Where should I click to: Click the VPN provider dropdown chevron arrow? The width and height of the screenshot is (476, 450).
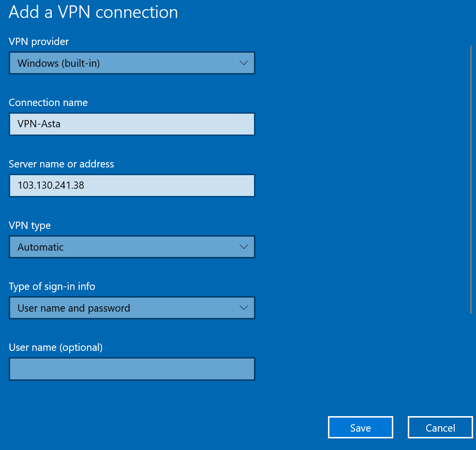click(x=243, y=63)
